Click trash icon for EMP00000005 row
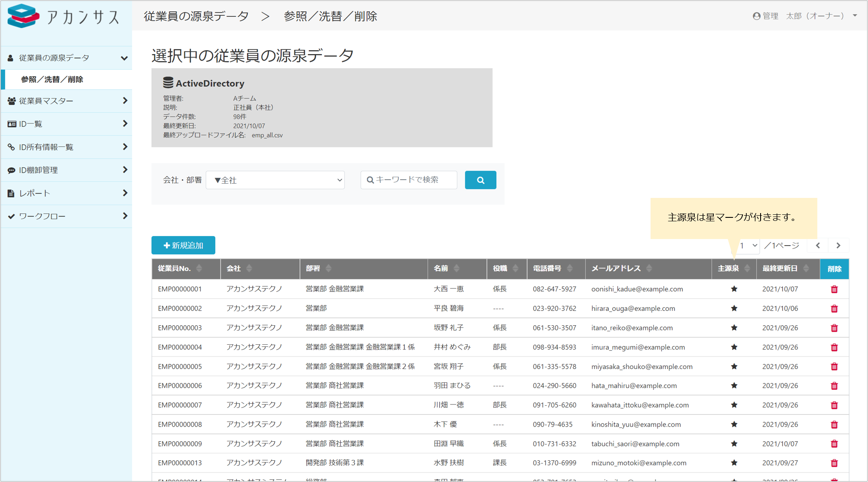Viewport: 868px width, 482px height. tap(834, 367)
